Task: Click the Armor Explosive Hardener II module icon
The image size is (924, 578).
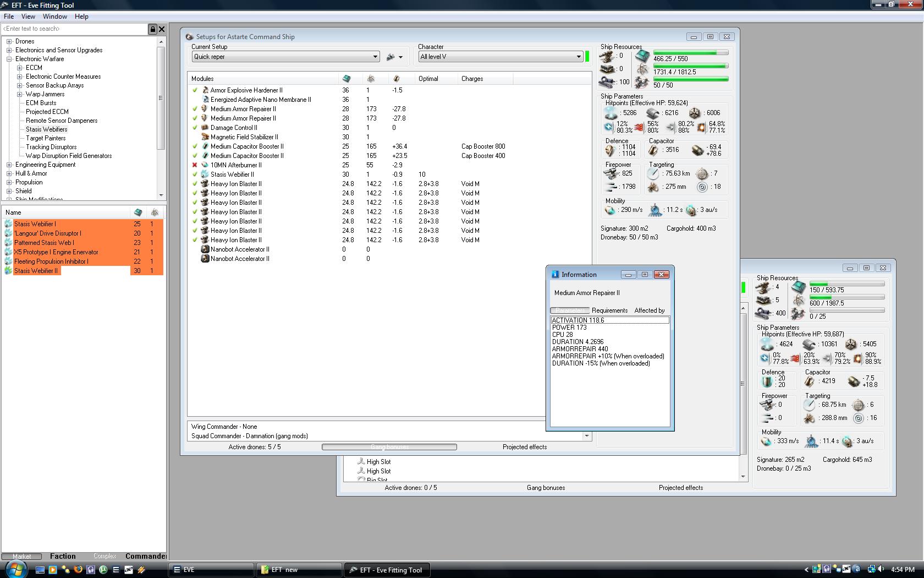Action: click(x=205, y=90)
